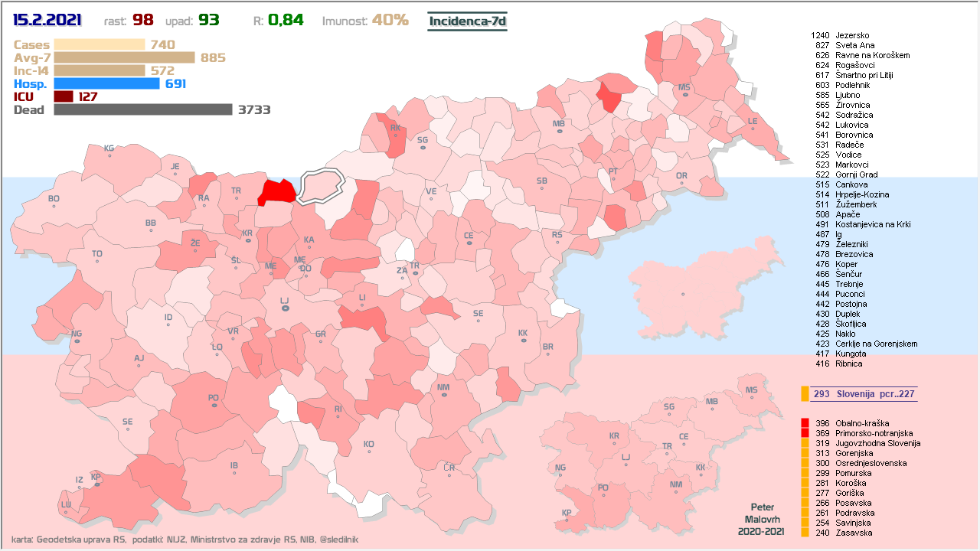The height and width of the screenshot is (551, 980).
Task: Click the date 15.2.2021 label
Action: [x=47, y=21]
